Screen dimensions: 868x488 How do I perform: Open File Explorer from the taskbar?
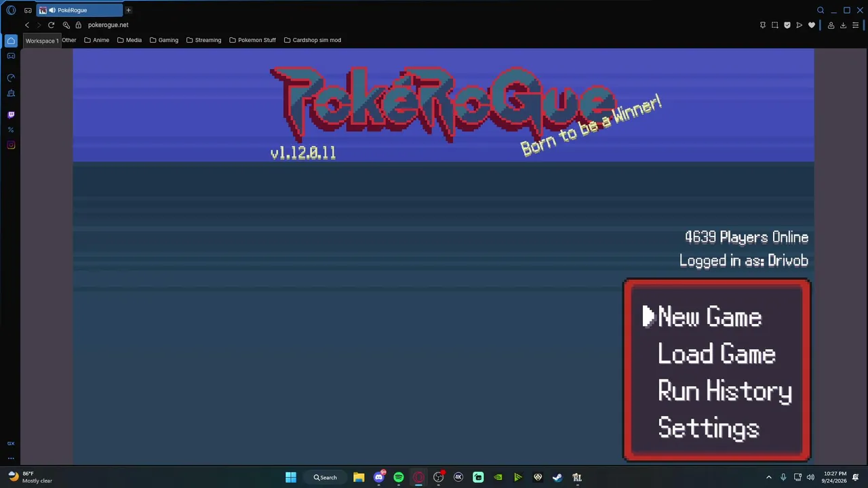coord(359,477)
